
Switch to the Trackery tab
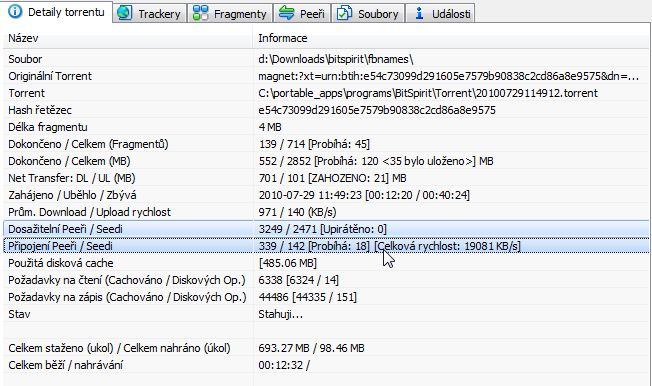(x=150, y=13)
